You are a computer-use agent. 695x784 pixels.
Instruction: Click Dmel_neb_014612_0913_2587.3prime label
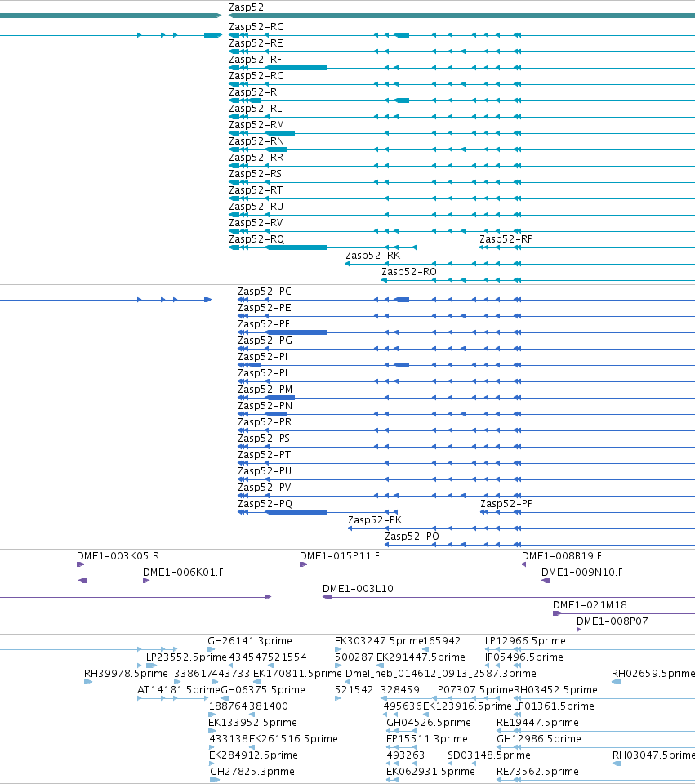coord(440,674)
